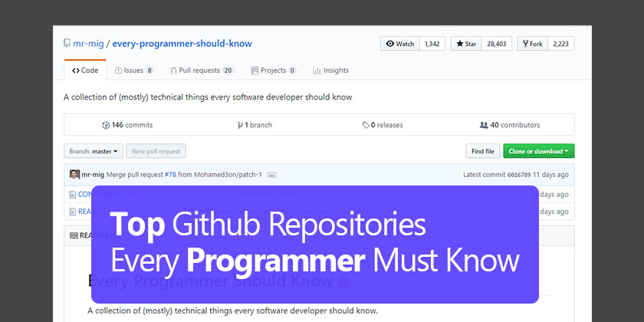Screen dimensions: 644x322
Task: Click the 'Latest commit' label text
Action: (x=485, y=175)
